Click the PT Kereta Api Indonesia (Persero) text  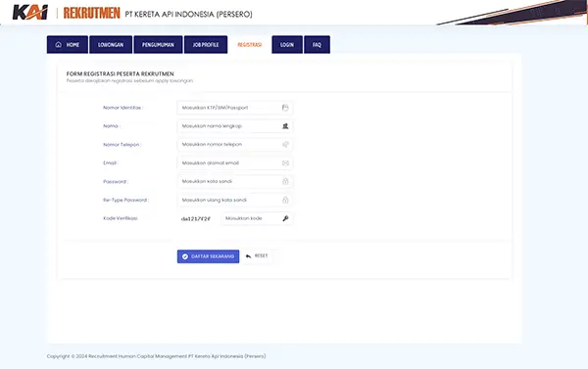pyautogui.click(x=188, y=15)
